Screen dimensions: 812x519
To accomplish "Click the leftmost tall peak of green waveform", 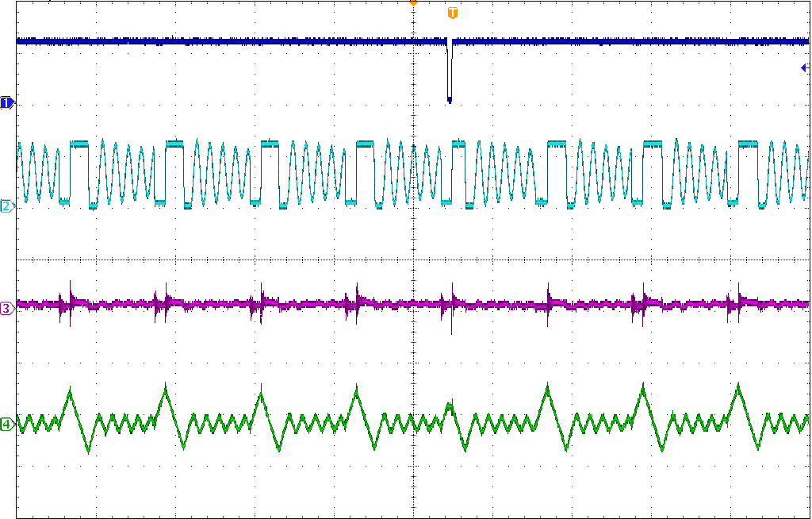I will (x=70, y=389).
